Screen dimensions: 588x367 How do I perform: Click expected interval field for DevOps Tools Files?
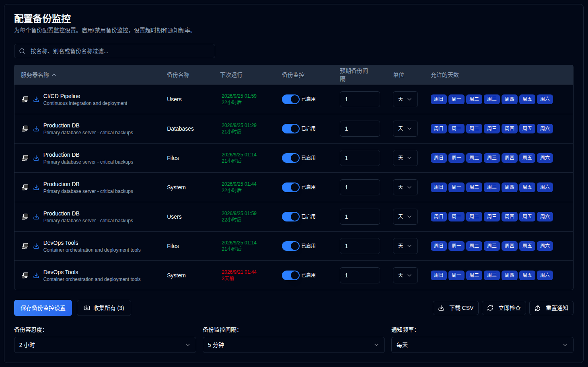pos(360,246)
